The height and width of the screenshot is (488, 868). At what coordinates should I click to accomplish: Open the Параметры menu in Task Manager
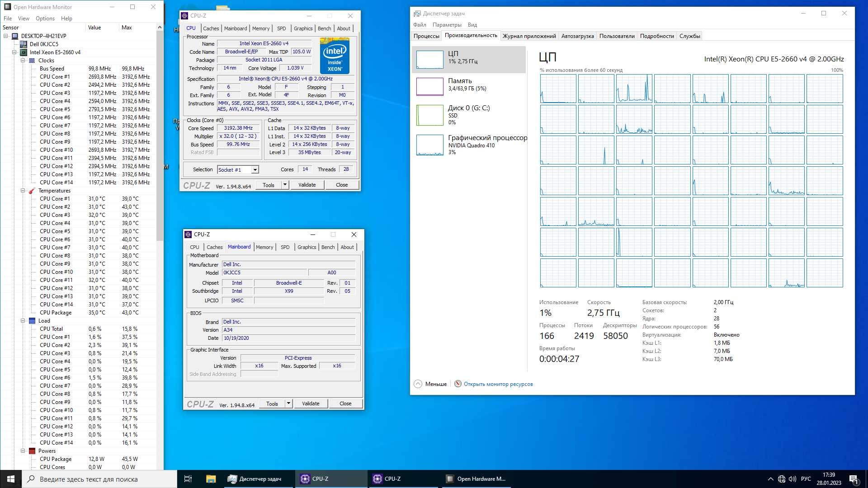click(447, 25)
